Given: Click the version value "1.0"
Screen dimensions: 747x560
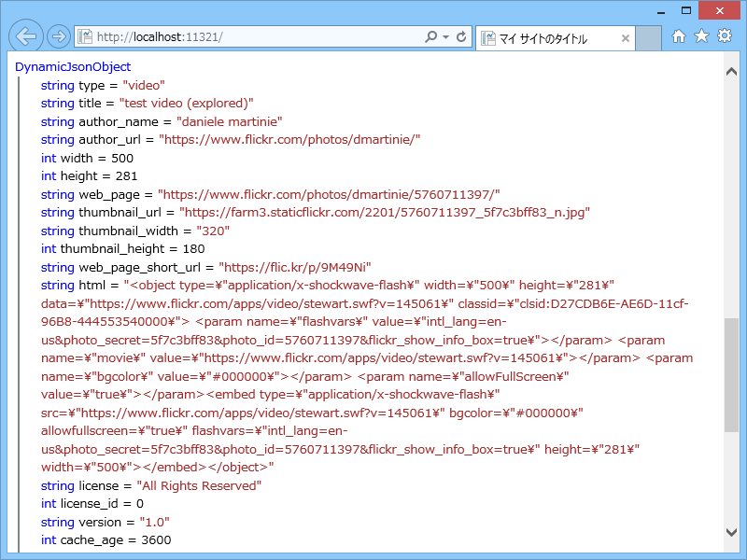Looking at the screenshot, I should point(155,523).
